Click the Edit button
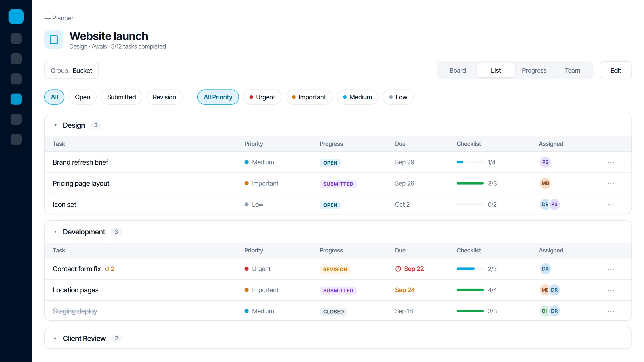Viewport: 644px width, 362px height. [x=616, y=71]
